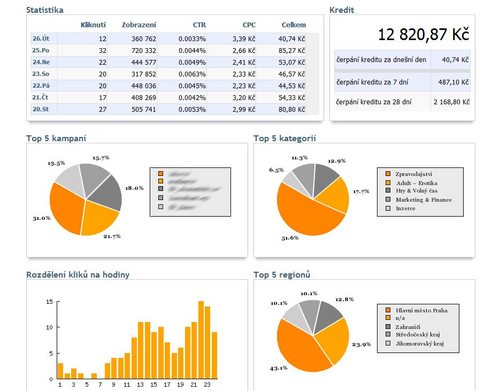
Task: Click the 12 820,87 Kč credit balance
Action: coord(423,34)
